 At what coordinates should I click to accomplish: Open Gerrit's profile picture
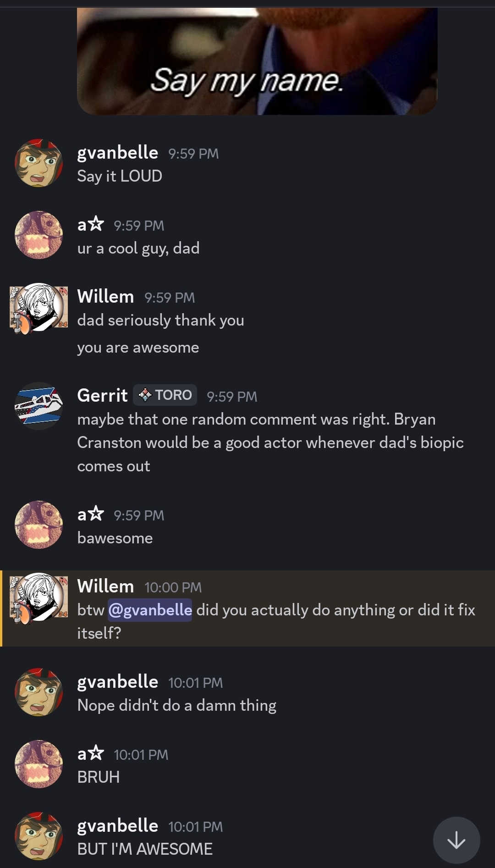pos(39,406)
